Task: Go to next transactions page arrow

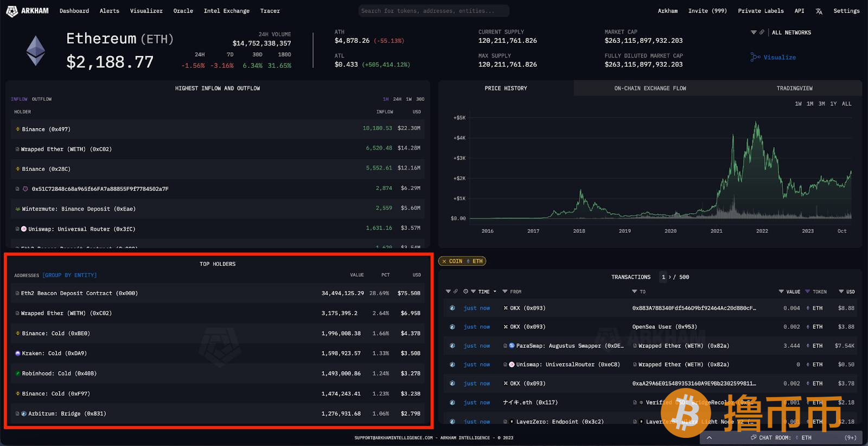Action: pos(670,277)
